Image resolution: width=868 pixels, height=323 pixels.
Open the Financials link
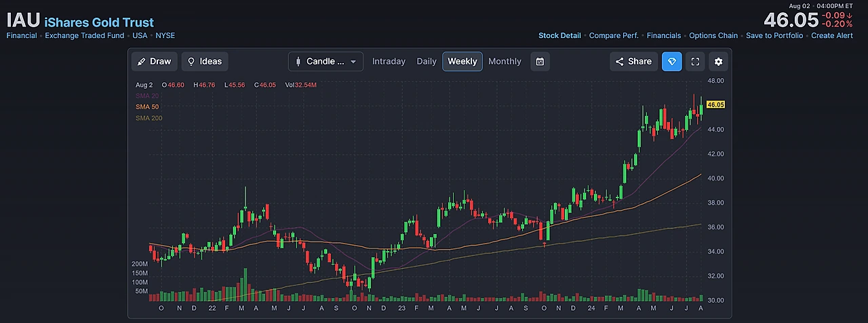[664, 35]
